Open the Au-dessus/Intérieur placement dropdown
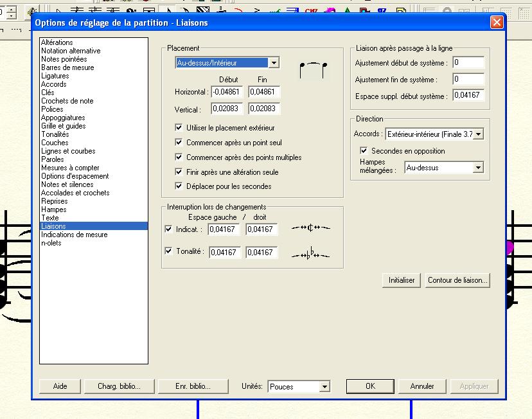Image resolution: width=532 pixels, height=419 pixels. click(274, 63)
